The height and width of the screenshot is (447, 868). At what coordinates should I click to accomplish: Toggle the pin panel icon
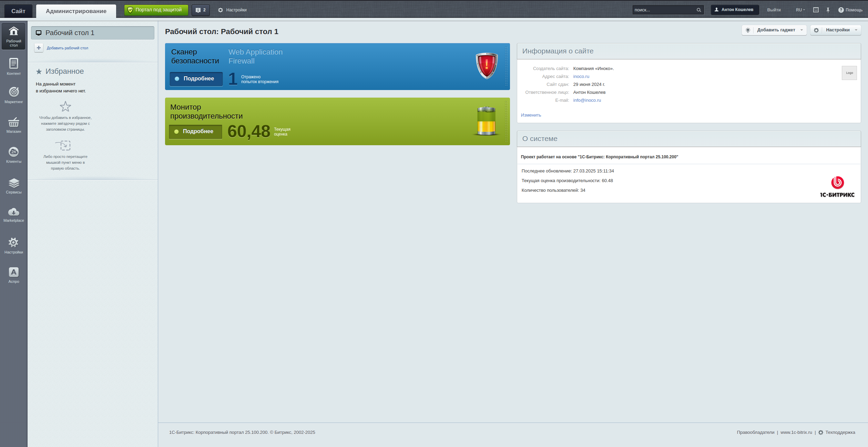coord(828,10)
